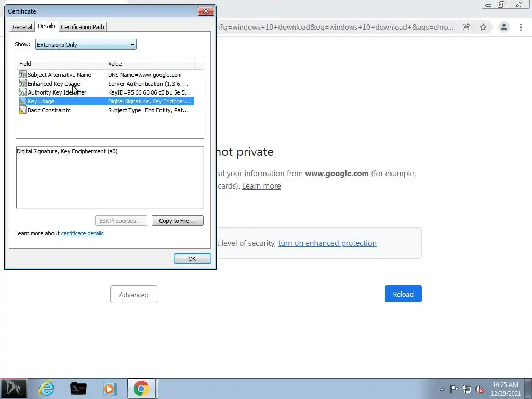The height and width of the screenshot is (399, 532).
Task: Show hidden tray icons arrow
Action: (442, 389)
